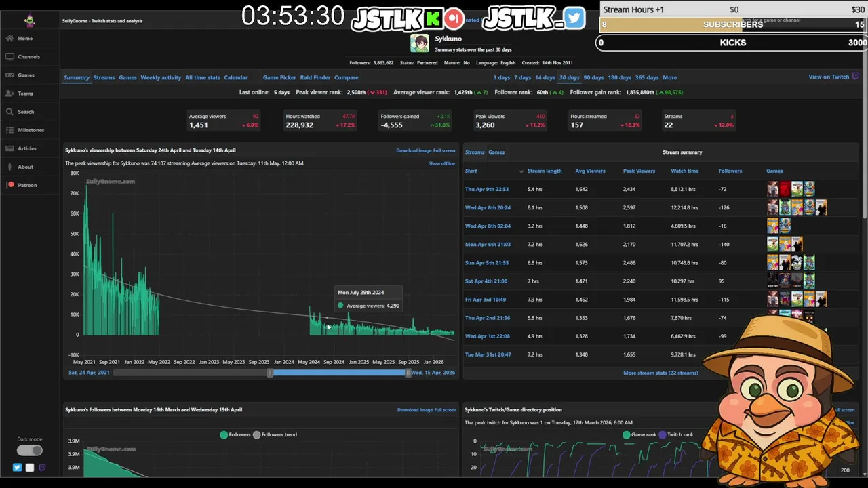The width and height of the screenshot is (868, 488).
Task: Toggle the Dark mode switch
Action: pyautogui.click(x=30, y=450)
